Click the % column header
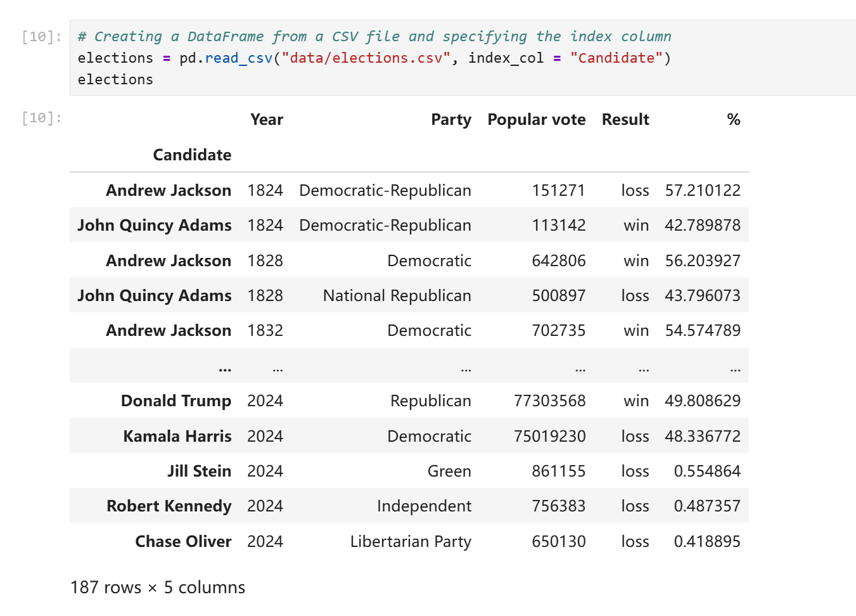The height and width of the screenshot is (616, 856). click(x=733, y=120)
